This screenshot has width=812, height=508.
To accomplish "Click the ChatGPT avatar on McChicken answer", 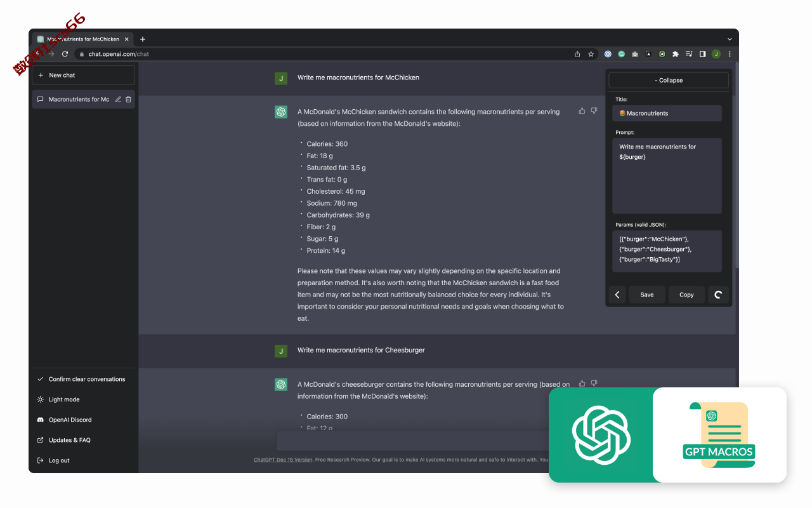I will pos(281,112).
